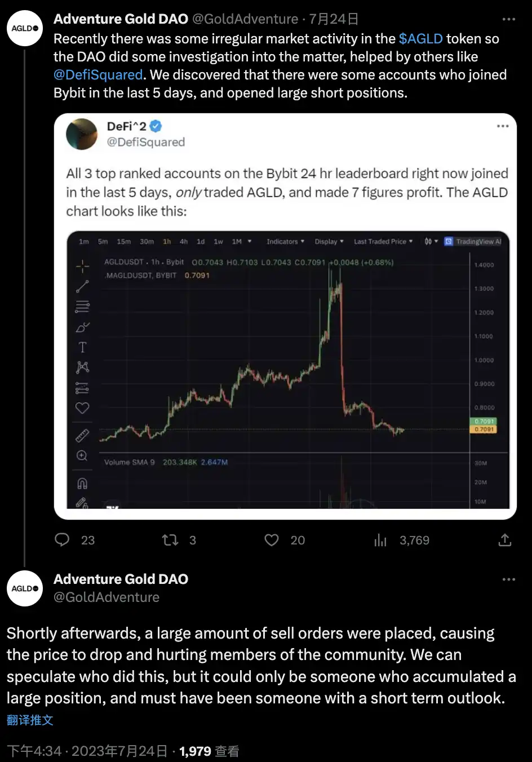Screen dimensions: 532x762
Task: Click the DeFi^2 profile avatar
Action: pos(82,134)
